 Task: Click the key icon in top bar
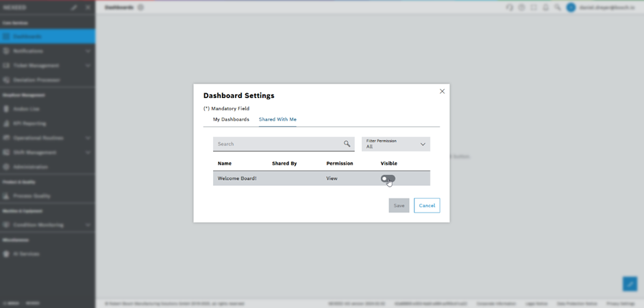click(x=558, y=8)
